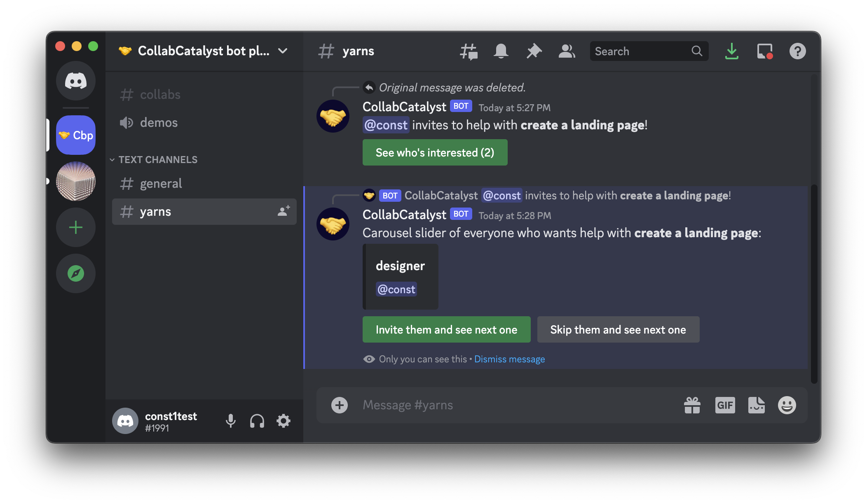Viewport: 867px width, 504px height.
Task: Select the yarns channel
Action: pos(204,212)
